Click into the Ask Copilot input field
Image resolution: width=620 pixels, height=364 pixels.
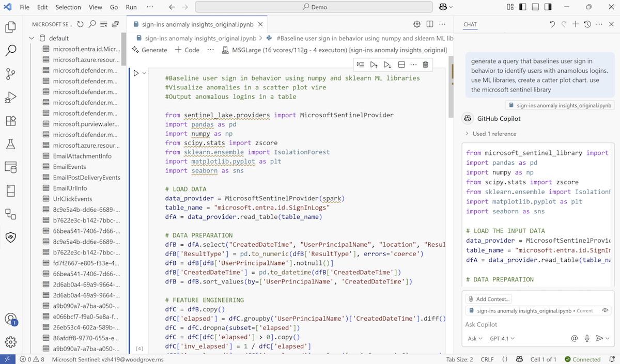tap(537, 324)
